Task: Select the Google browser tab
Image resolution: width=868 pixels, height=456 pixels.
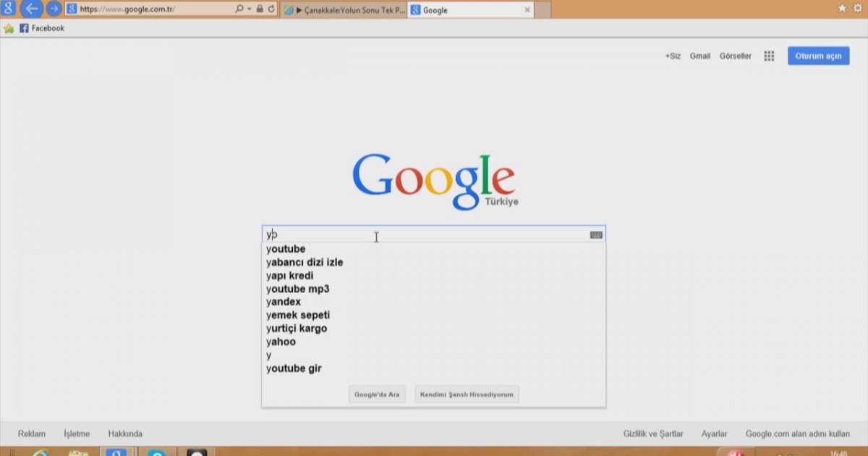Action: (471, 10)
